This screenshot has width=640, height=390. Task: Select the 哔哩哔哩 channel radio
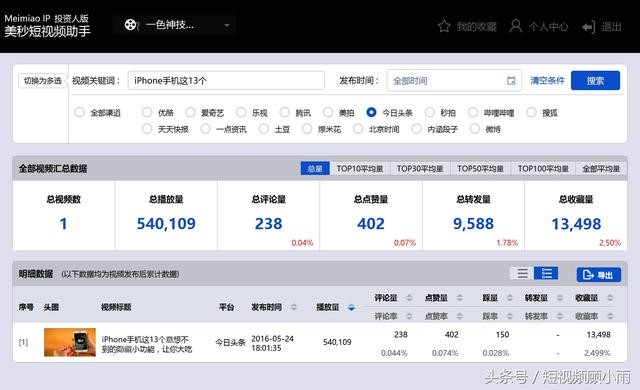coord(473,112)
